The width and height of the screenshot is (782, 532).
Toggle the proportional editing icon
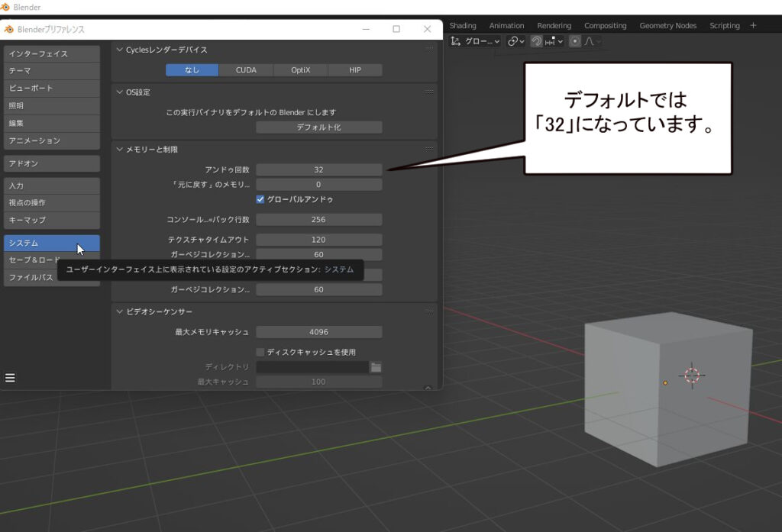(x=574, y=41)
